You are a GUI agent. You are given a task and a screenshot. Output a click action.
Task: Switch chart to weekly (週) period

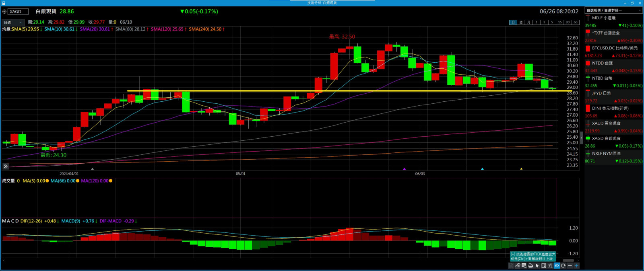tap(521, 23)
